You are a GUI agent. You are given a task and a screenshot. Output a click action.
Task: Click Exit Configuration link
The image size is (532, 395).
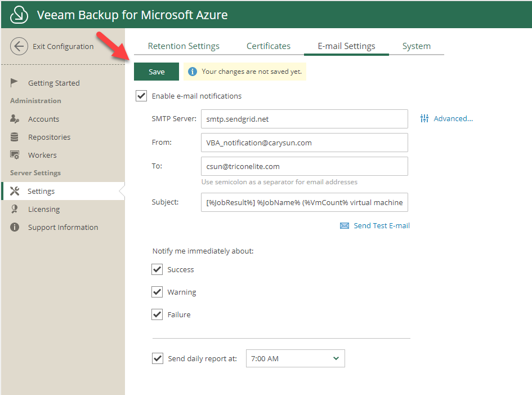(63, 46)
